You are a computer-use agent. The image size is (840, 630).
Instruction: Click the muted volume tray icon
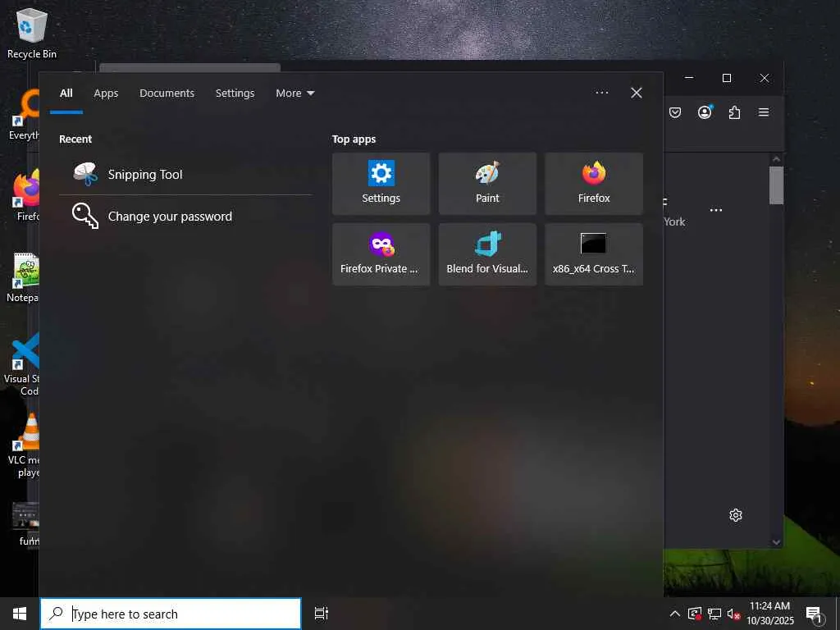[x=733, y=614]
